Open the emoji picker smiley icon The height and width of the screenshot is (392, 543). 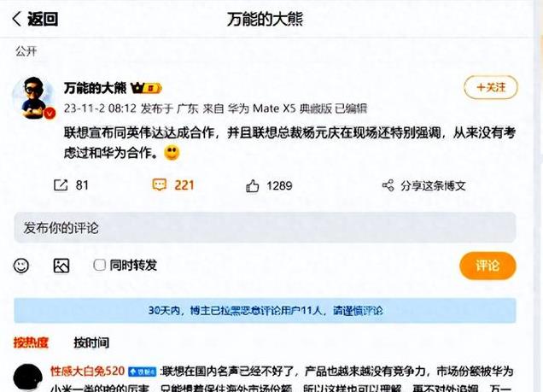pyautogui.click(x=21, y=266)
